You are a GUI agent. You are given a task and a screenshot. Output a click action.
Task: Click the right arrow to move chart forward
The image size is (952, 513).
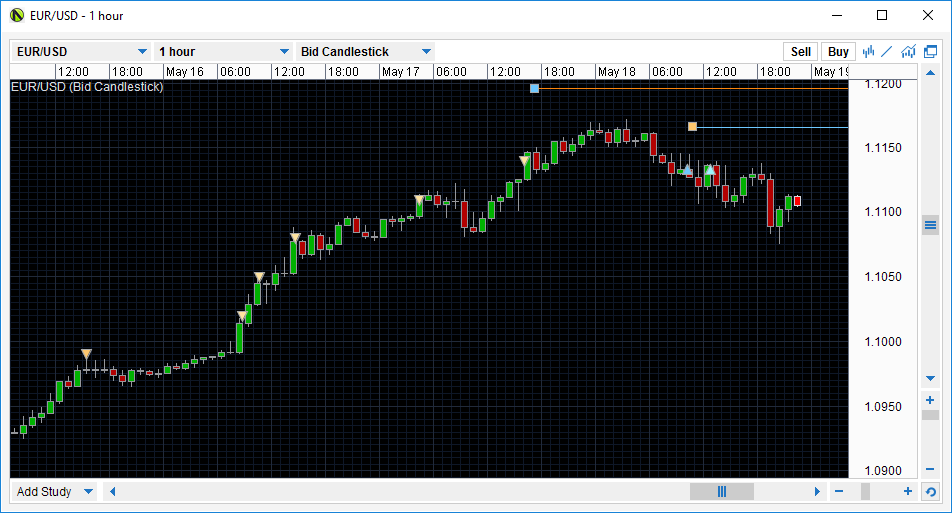[x=817, y=491]
